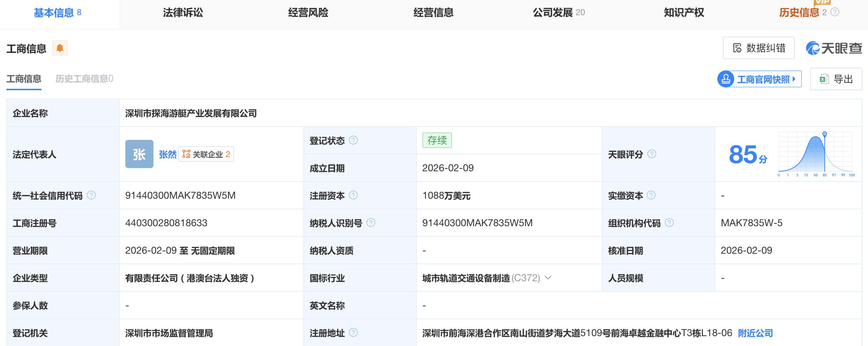Click the orange bell notification icon

coord(60,48)
